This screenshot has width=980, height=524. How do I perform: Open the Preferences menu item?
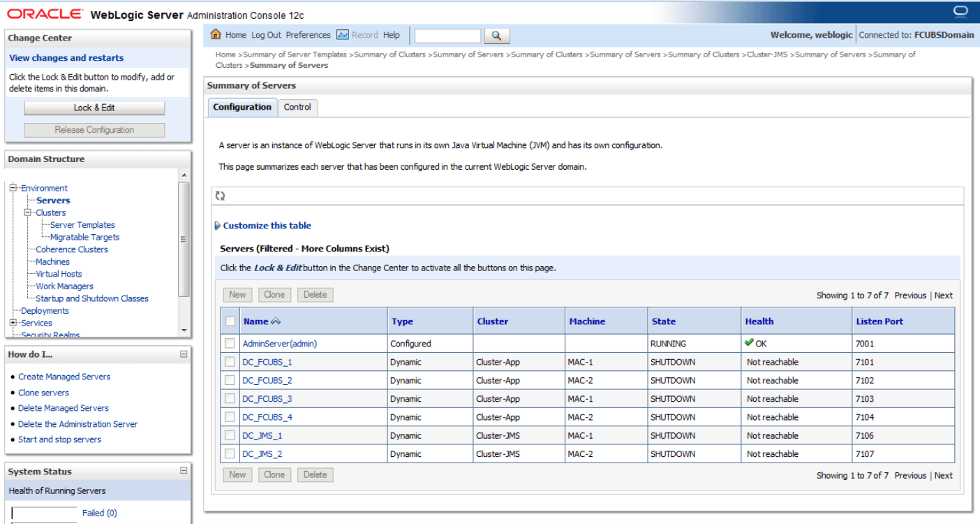tap(309, 35)
